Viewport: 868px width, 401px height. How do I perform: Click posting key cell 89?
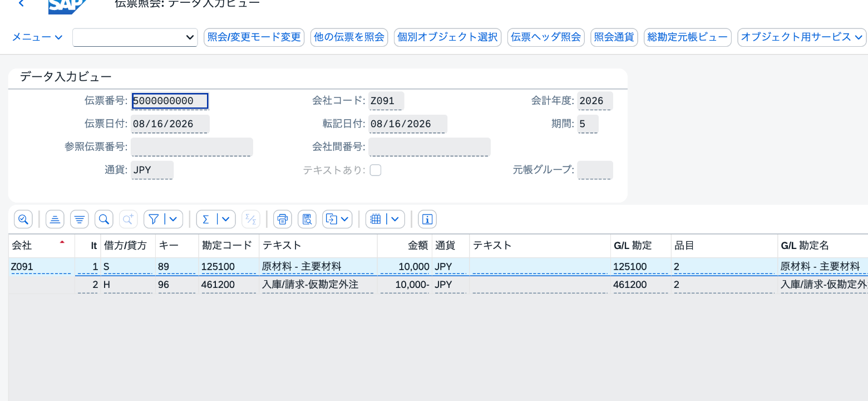click(x=177, y=267)
